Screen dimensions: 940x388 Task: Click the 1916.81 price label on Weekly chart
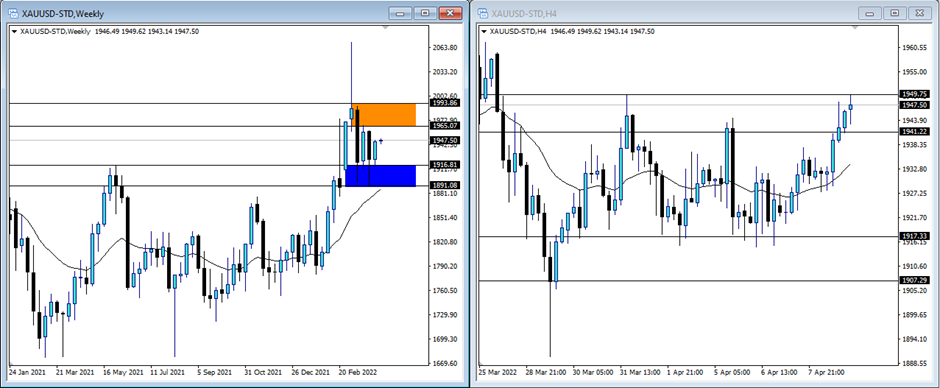coord(444,164)
